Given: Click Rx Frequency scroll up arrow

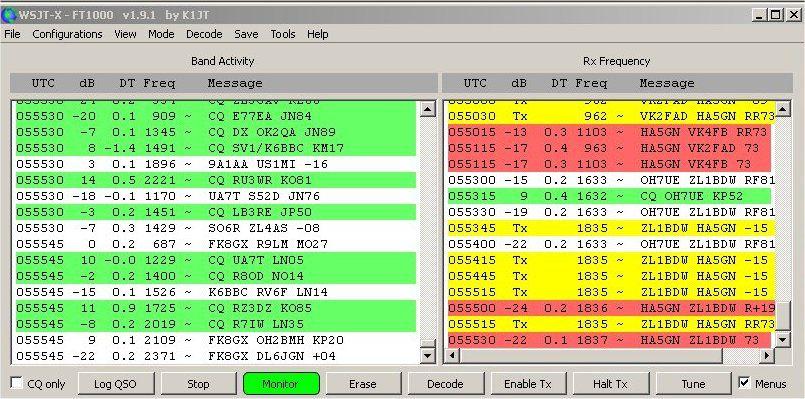Looking at the screenshot, I should pyautogui.click(x=782, y=108).
